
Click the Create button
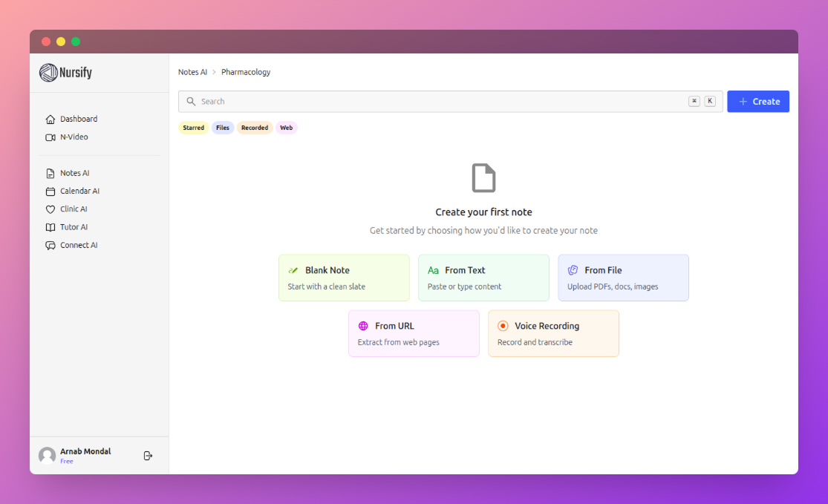[757, 101]
